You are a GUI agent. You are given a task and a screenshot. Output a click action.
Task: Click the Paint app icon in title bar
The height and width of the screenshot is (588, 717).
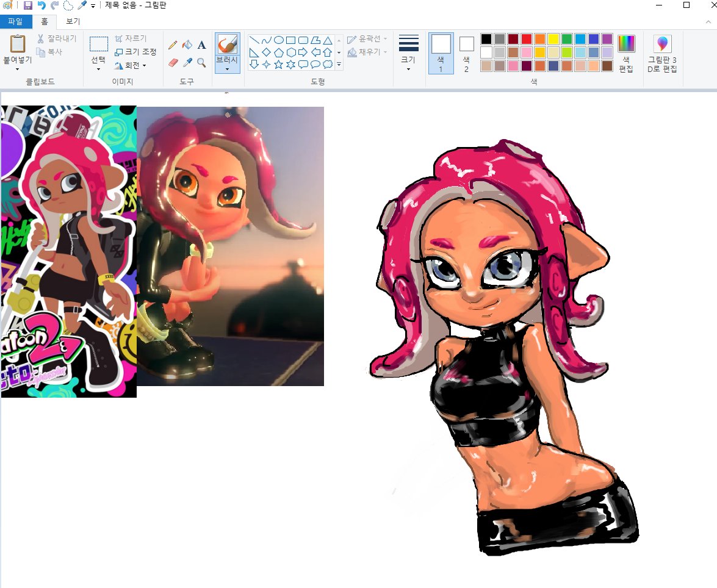(7, 5)
